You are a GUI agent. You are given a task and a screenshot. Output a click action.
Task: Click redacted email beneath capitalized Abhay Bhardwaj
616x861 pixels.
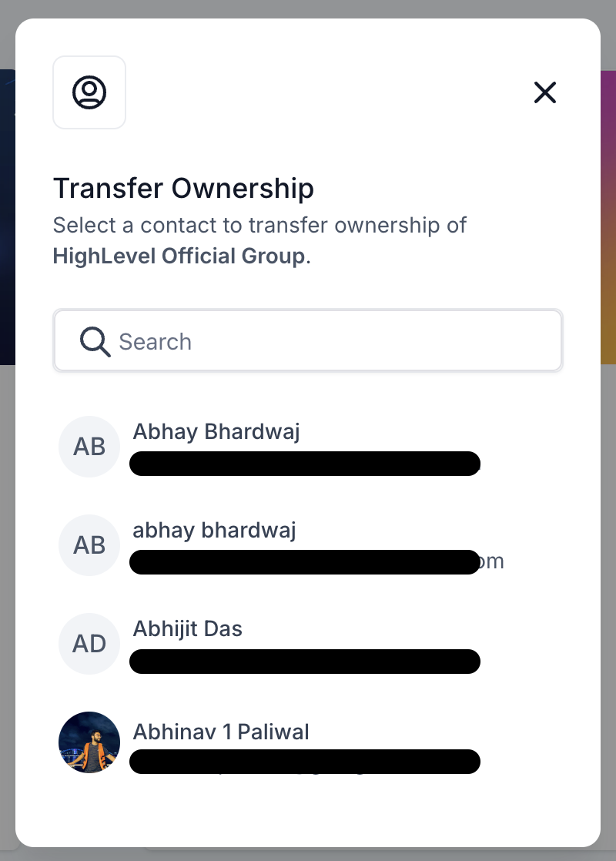(305, 463)
